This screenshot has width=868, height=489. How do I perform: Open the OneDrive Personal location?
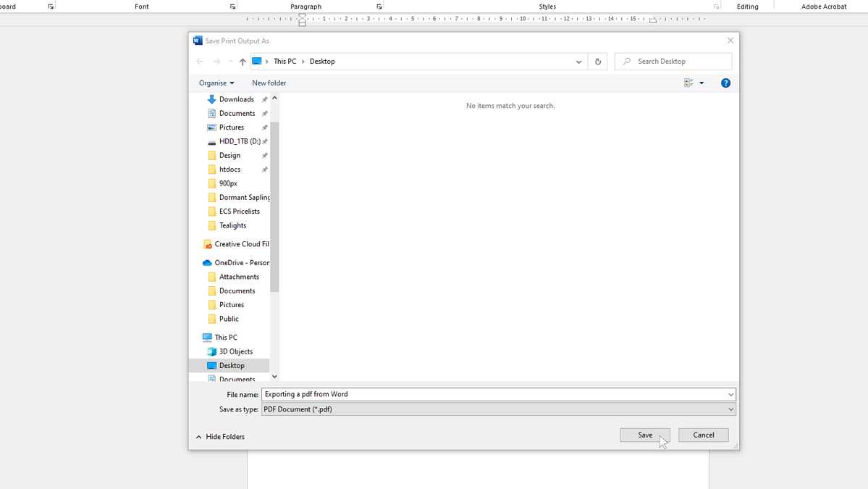click(x=239, y=262)
